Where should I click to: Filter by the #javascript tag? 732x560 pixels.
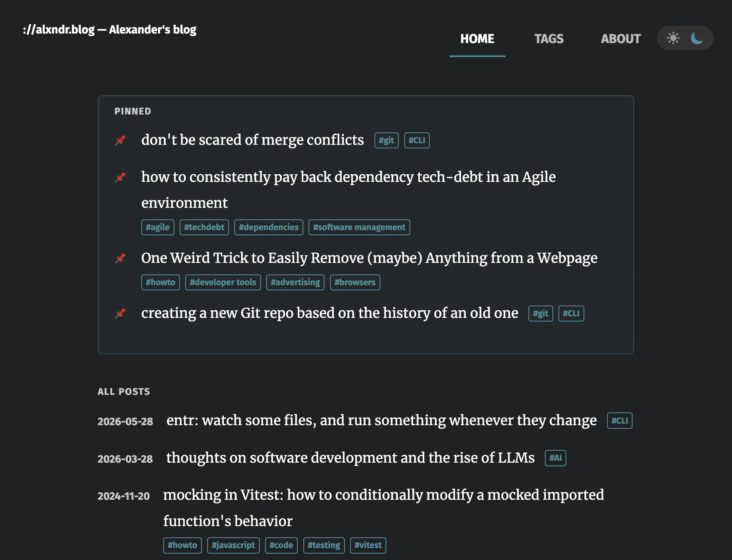tap(233, 545)
